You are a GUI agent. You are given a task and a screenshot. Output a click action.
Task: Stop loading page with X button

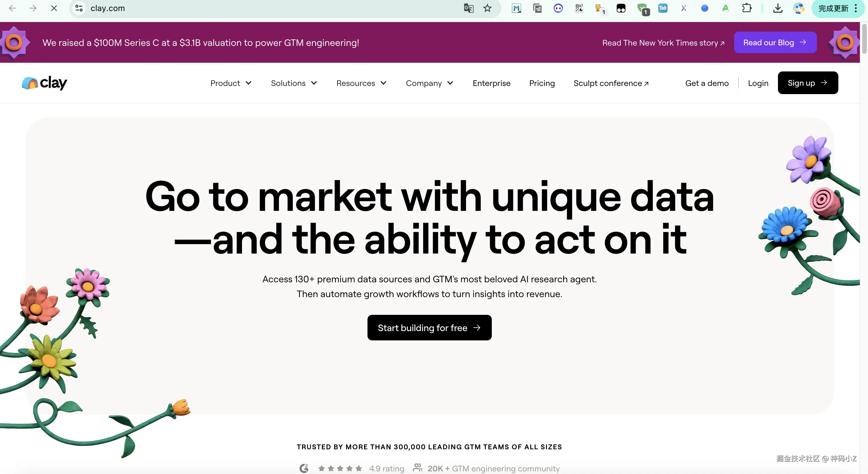pos(54,8)
